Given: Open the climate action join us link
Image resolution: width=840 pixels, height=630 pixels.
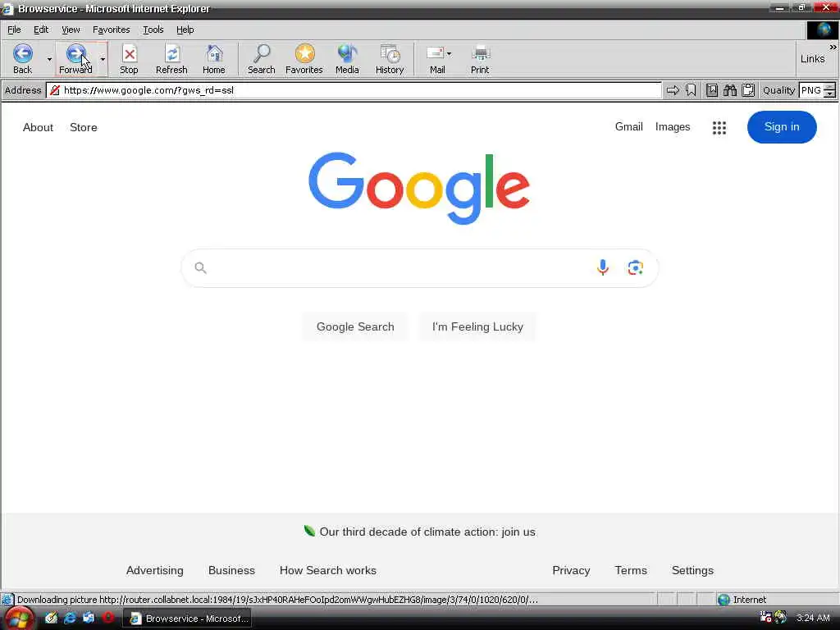Looking at the screenshot, I should [x=427, y=532].
